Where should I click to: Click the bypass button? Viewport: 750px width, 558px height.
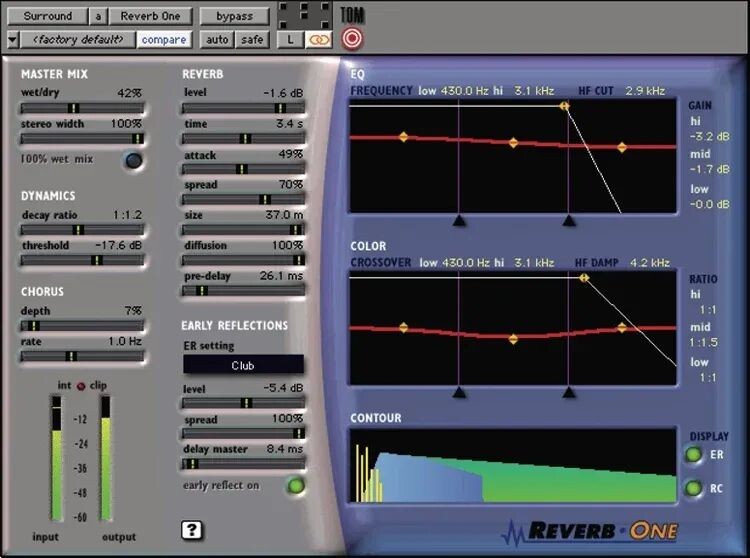point(234,16)
